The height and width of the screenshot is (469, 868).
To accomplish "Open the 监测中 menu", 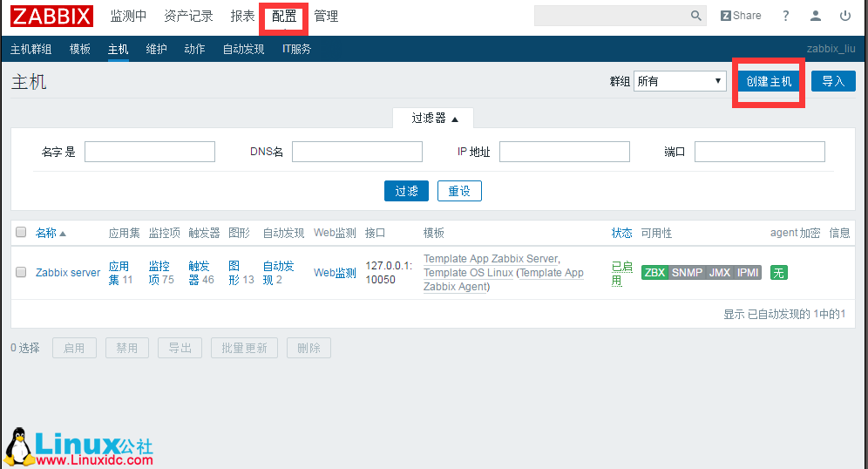I will 128,16.
